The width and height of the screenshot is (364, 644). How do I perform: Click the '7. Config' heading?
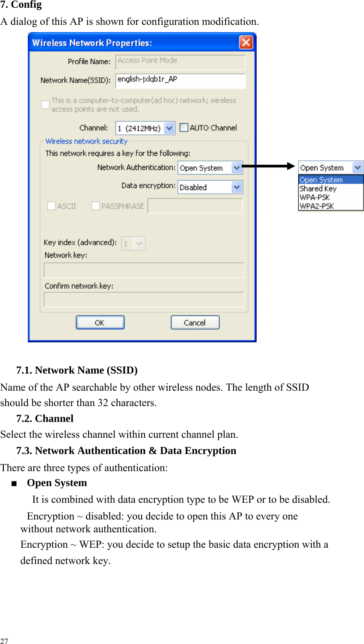pos(21,5)
